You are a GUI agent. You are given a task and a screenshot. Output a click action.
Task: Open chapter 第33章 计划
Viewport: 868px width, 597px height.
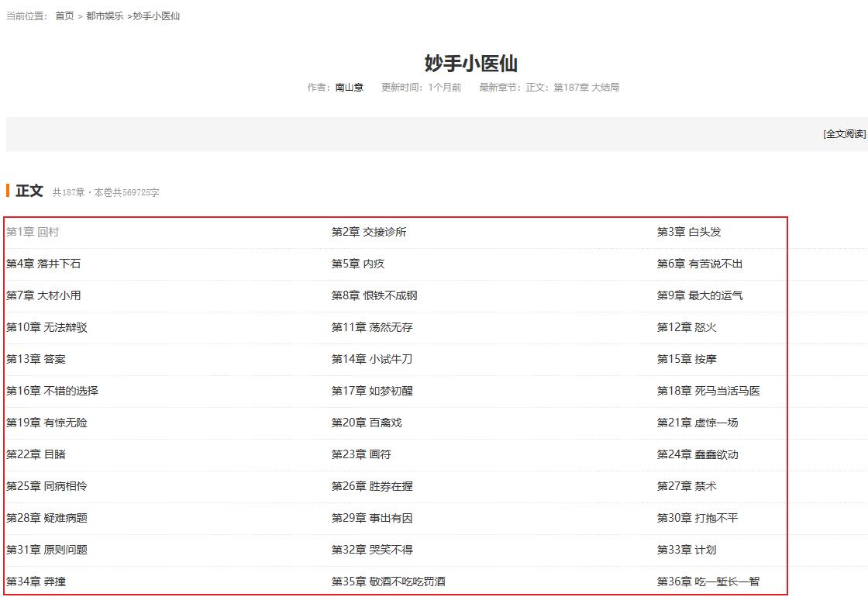(x=687, y=550)
